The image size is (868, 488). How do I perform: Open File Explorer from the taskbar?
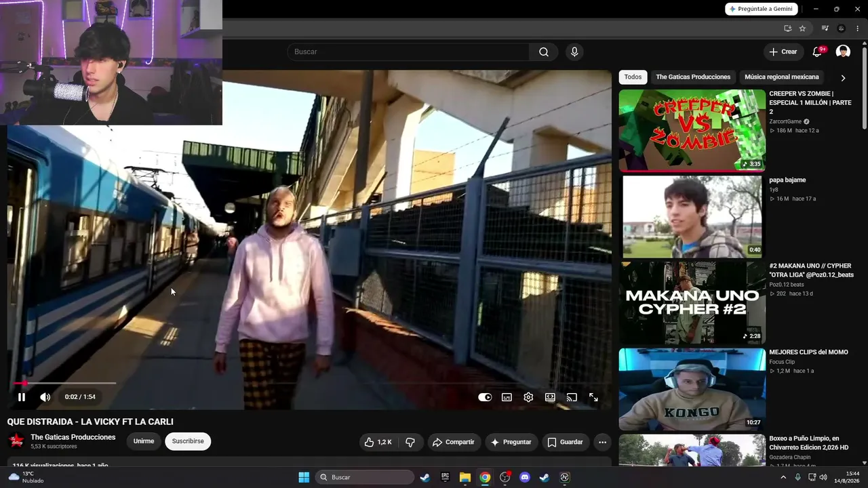click(x=465, y=477)
